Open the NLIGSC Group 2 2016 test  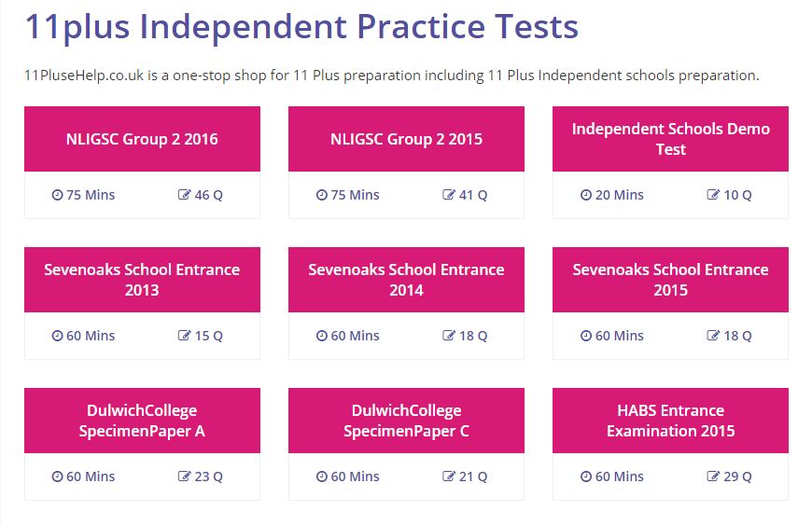pos(142,139)
